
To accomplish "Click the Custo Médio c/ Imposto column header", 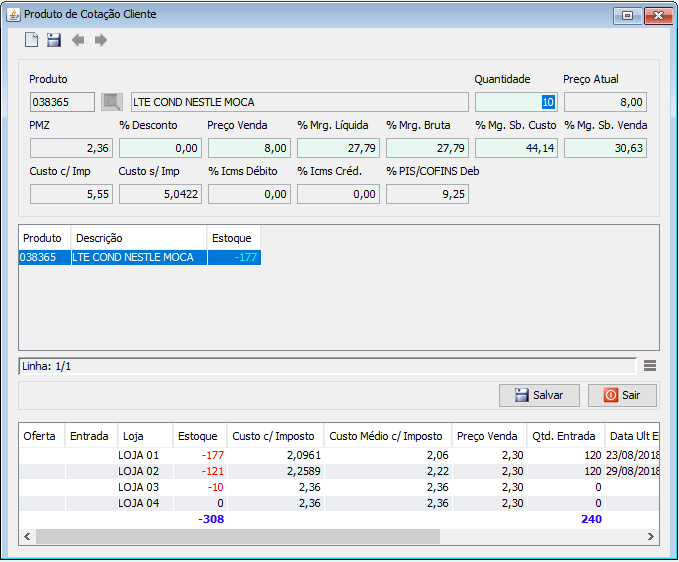I will [388, 436].
